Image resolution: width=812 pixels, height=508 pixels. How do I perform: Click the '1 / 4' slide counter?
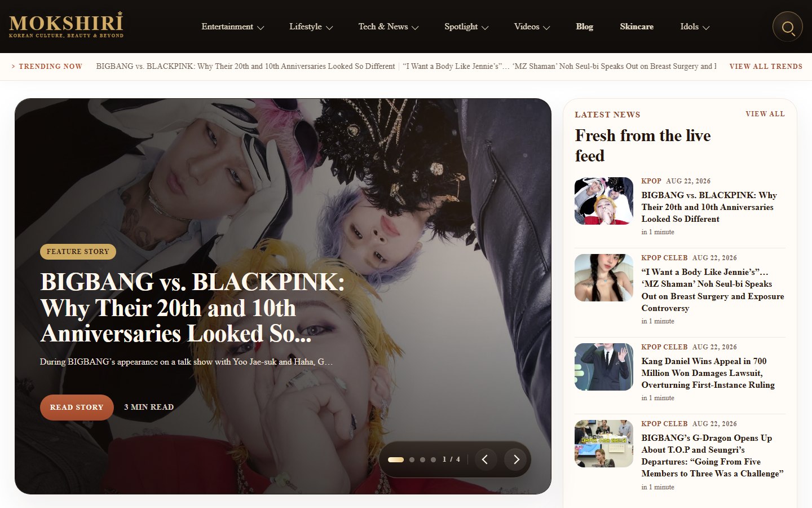[x=451, y=459]
